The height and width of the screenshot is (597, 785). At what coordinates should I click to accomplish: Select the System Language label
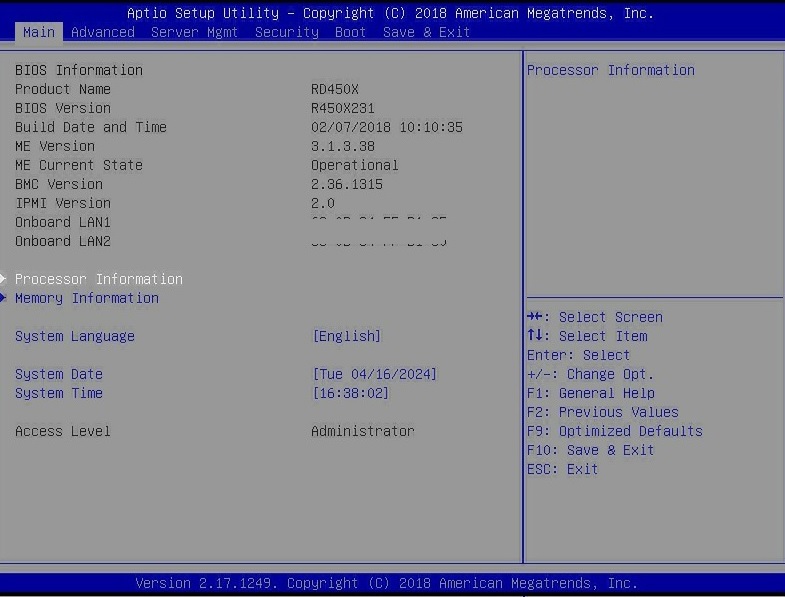75,336
